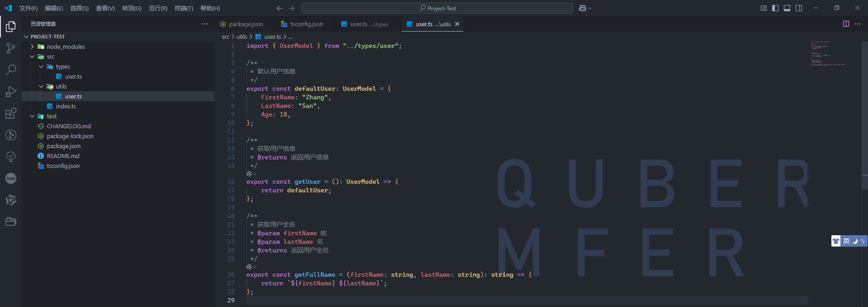The height and width of the screenshot is (307, 868).
Task: Click the Project-Test command center search box
Action: pos(437,8)
